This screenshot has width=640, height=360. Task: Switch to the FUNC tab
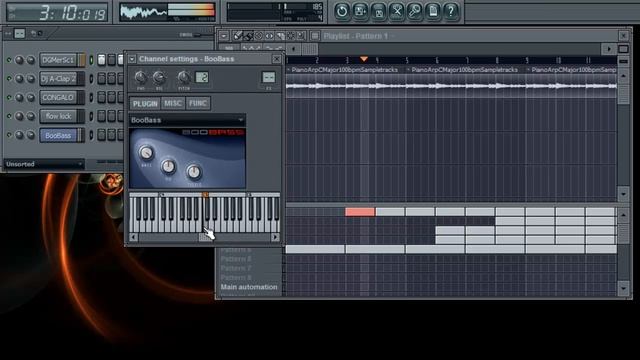coord(198,103)
